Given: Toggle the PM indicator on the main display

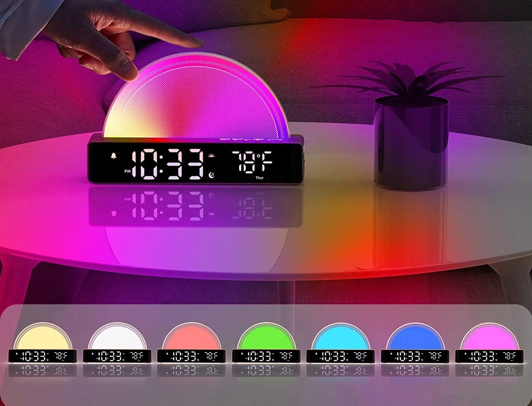Looking at the screenshot, I should 127,170.
